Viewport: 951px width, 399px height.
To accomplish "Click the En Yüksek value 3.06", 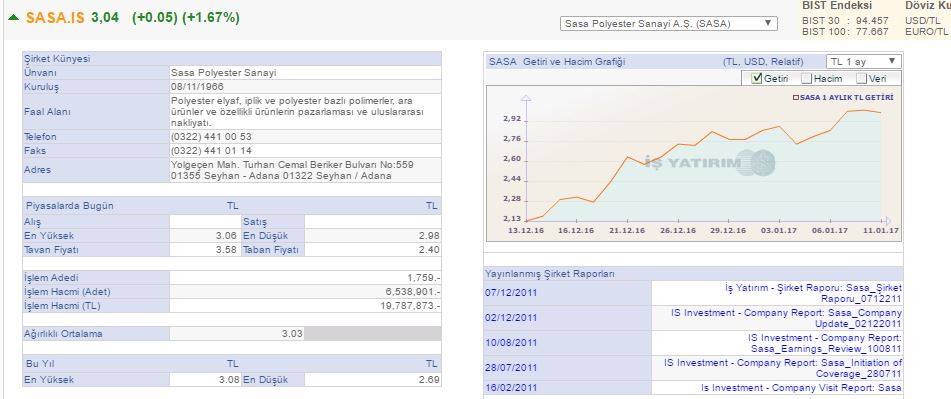I will pos(226,236).
